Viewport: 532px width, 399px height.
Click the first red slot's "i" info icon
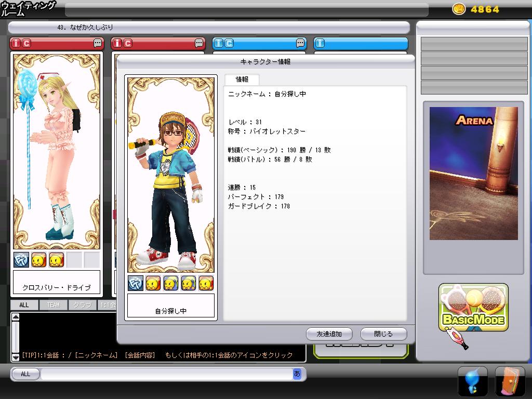coord(16,44)
